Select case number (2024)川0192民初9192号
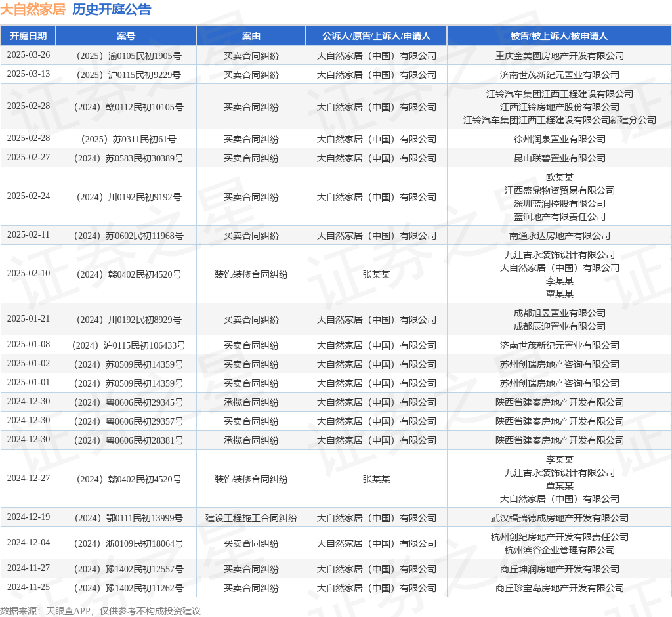 (129, 197)
